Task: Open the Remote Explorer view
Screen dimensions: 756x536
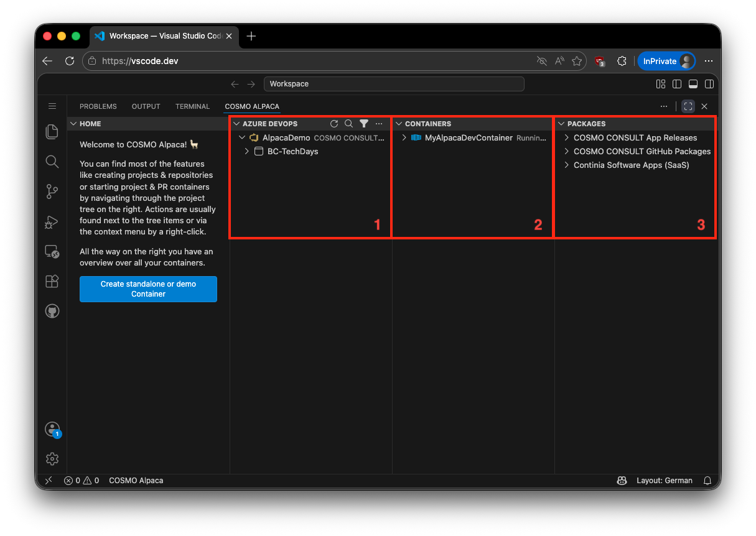Action: pos(52,251)
